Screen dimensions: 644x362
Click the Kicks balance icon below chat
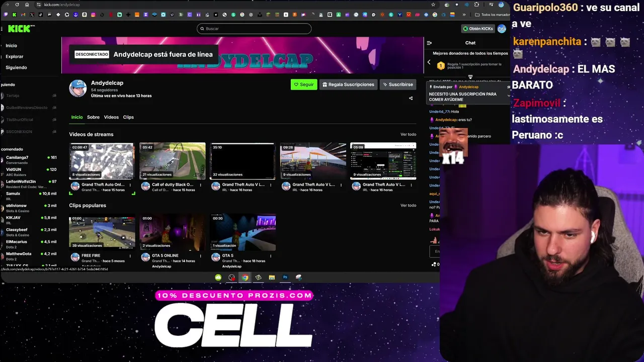coord(434,264)
